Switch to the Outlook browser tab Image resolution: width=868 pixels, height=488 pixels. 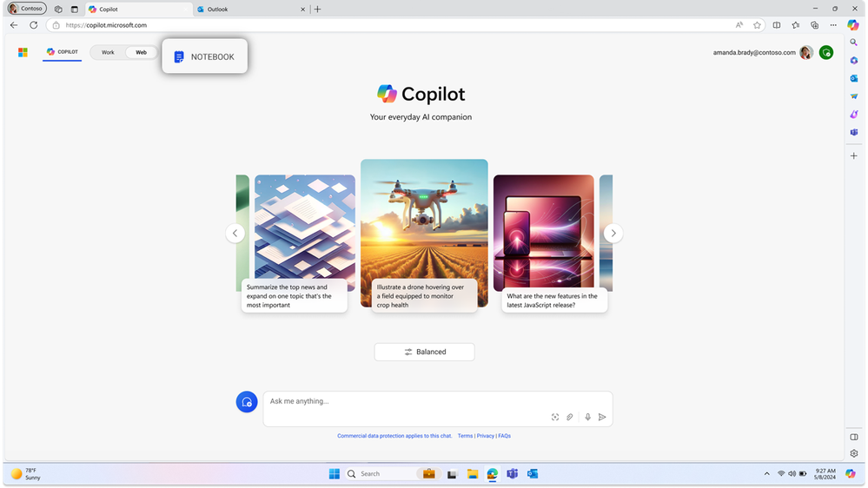tap(249, 10)
